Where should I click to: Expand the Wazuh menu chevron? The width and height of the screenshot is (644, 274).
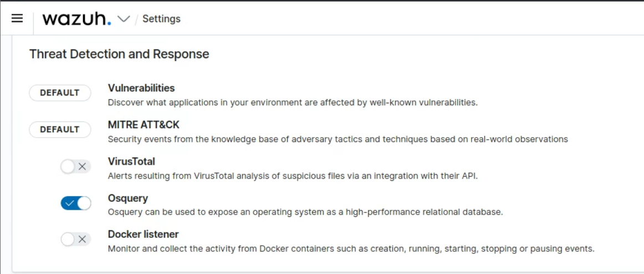(x=124, y=19)
